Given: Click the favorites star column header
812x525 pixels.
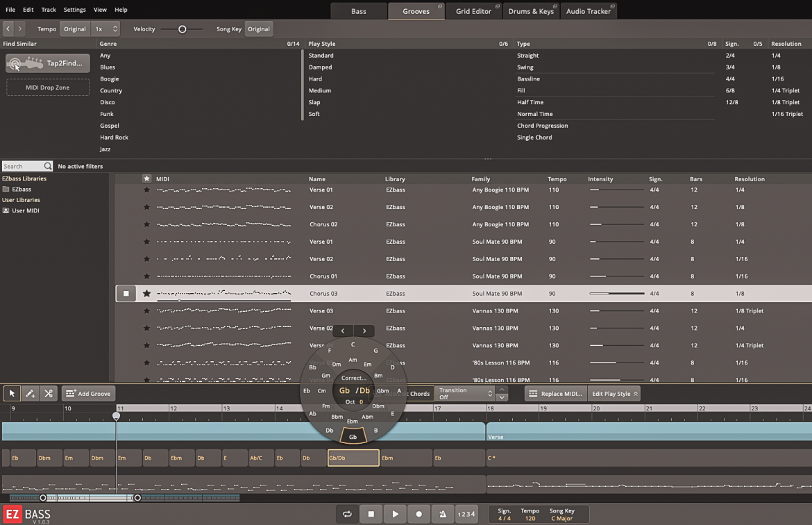Looking at the screenshot, I should [146, 178].
